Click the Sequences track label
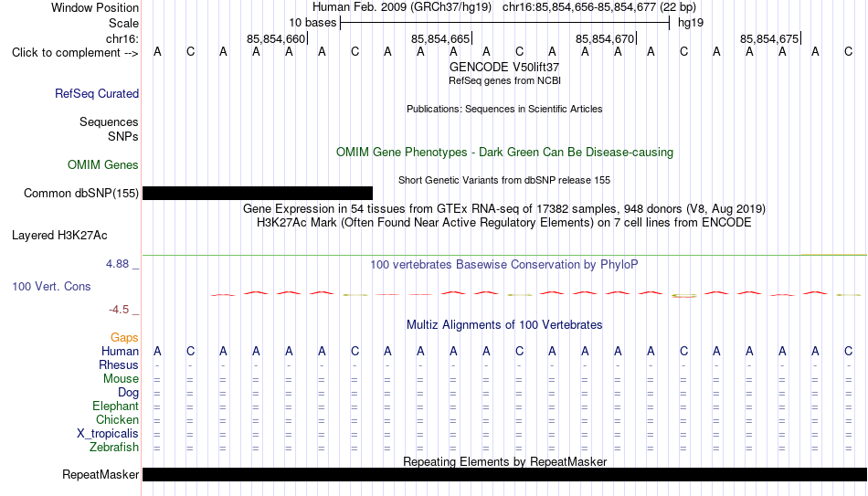 coord(109,121)
